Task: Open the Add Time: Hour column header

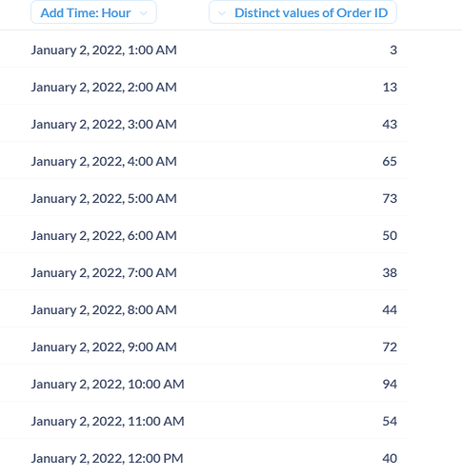Action: 93,12
